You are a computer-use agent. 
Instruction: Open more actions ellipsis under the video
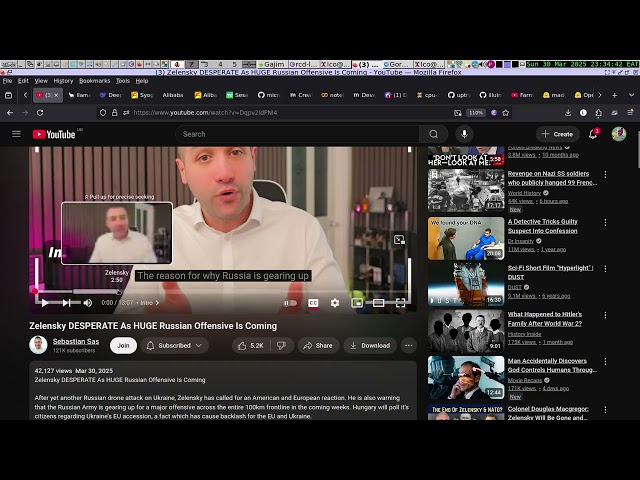click(409, 346)
